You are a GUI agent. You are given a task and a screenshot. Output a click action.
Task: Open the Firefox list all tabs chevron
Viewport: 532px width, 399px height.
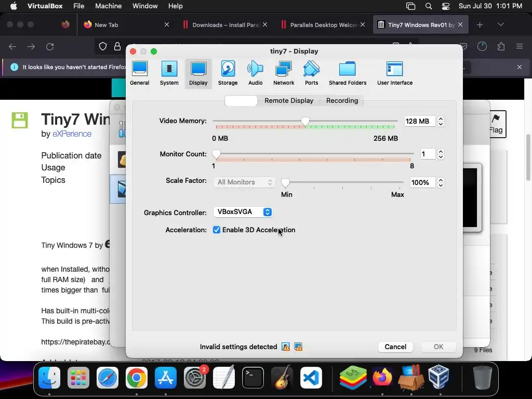500,24
